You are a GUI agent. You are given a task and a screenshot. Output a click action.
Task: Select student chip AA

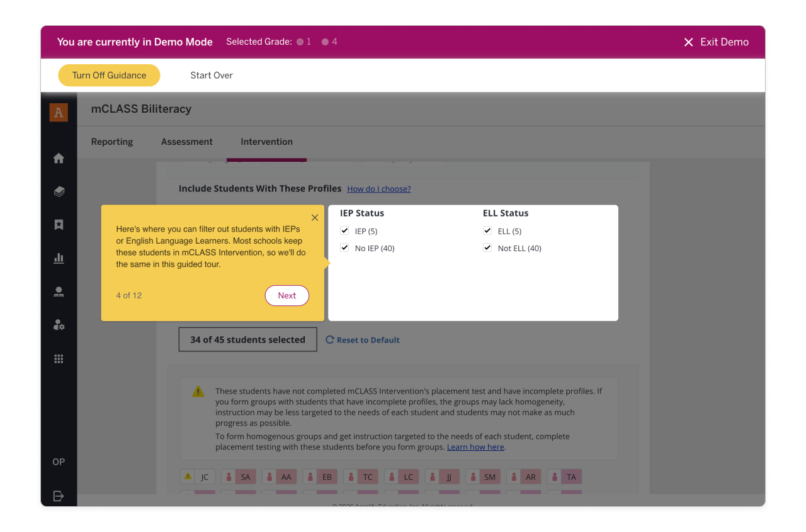[x=280, y=477]
